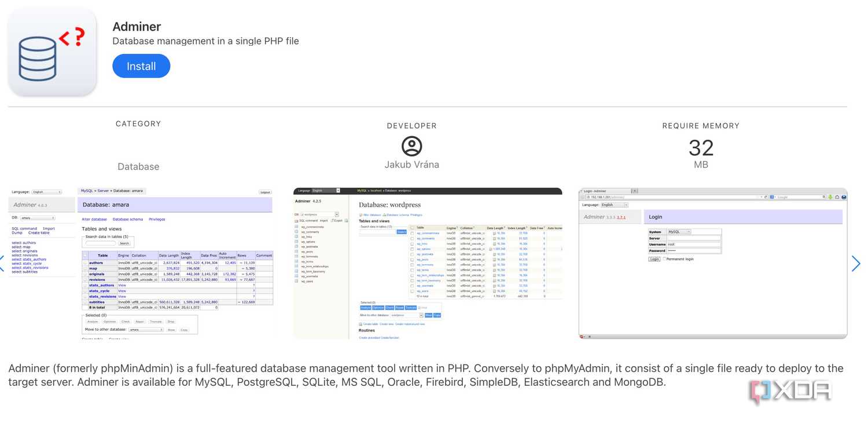
Task: Open the Adminer Login screenshot thumbnail
Action: tap(713, 263)
